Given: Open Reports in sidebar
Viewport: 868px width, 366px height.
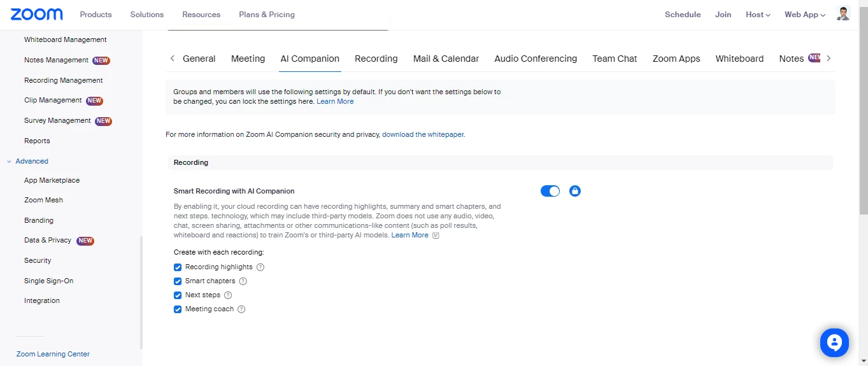Looking at the screenshot, I should (37, 141).
